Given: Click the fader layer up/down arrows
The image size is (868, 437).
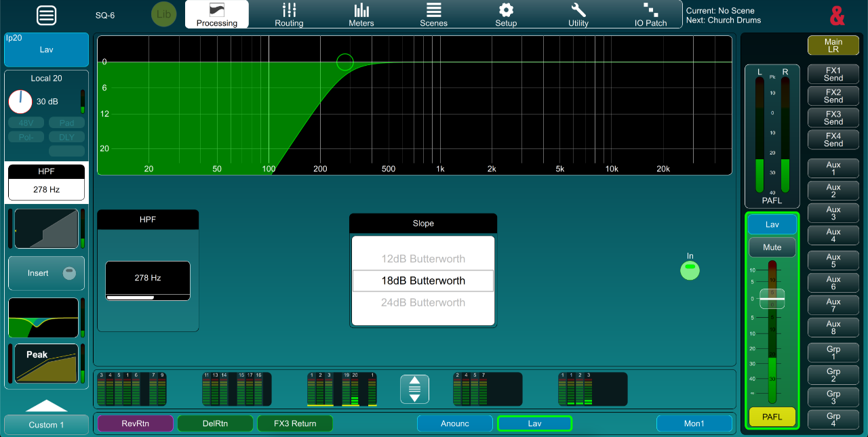Looking at the screenshot, I should pos(414,389).
